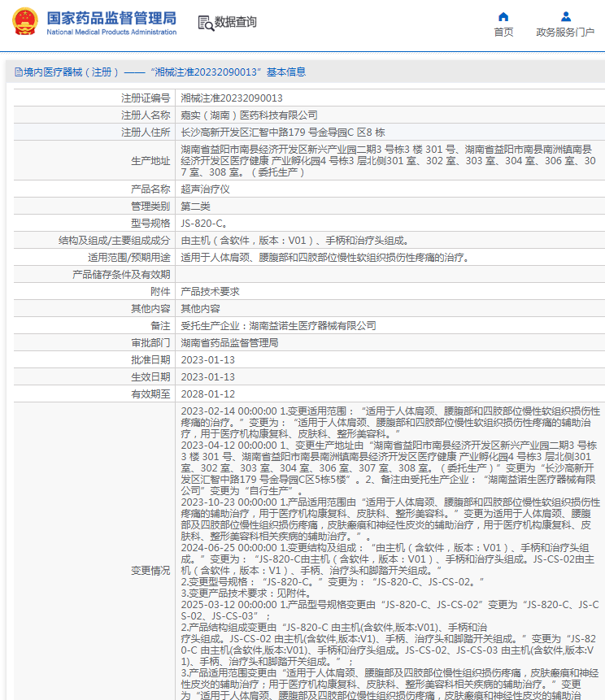Select registrant name 嘉实（湖南）医药科技有限公司
The image size is (605, 700).
click(249, 115)
